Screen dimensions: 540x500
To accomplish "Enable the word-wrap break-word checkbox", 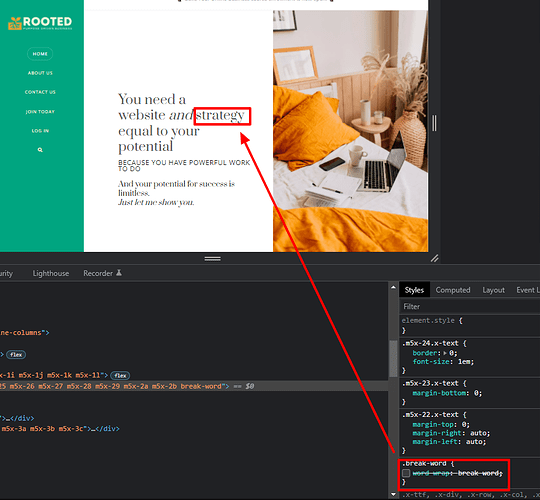I will click(406, 473).
